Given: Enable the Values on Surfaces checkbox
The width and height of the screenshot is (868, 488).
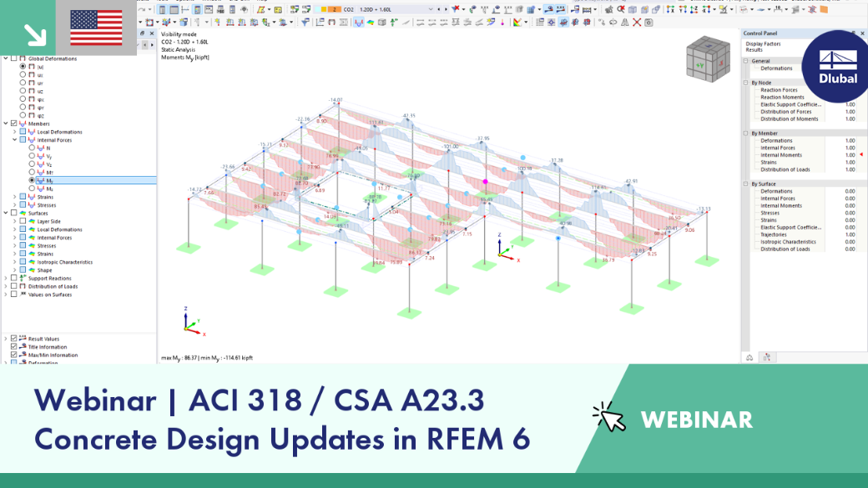Looking at the screenshot, I should click(x=14, y=294).
